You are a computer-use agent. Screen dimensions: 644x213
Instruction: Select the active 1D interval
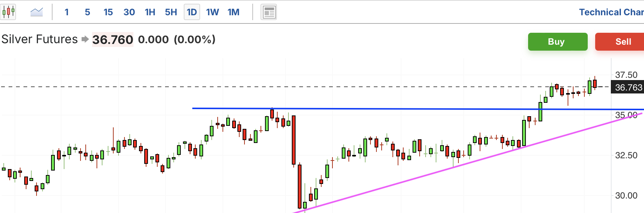[x=192, y=12]
